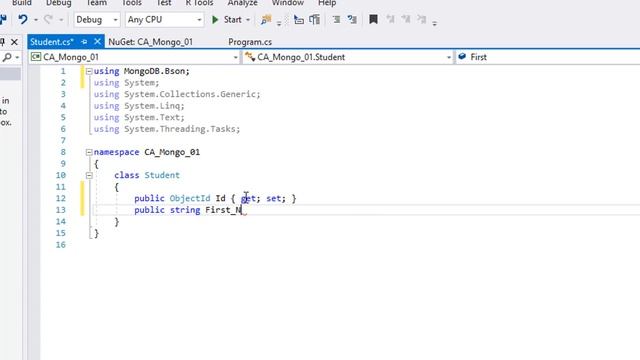
Task: Click 'System.Threading.Tasks' on line 6
Action: click(x=180, y=129)
